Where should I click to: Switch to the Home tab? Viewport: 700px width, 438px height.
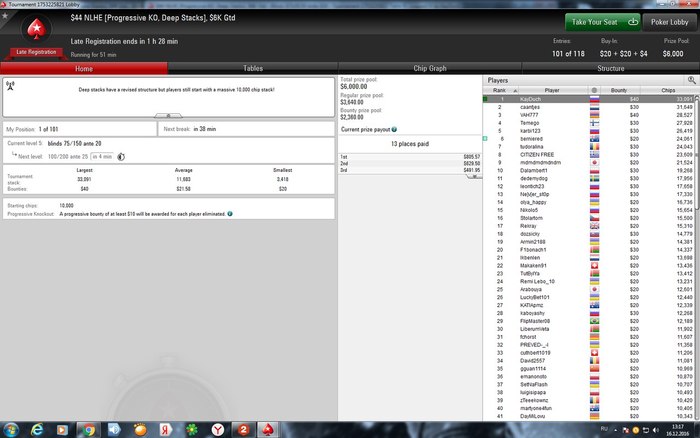(x=84, y=68)
